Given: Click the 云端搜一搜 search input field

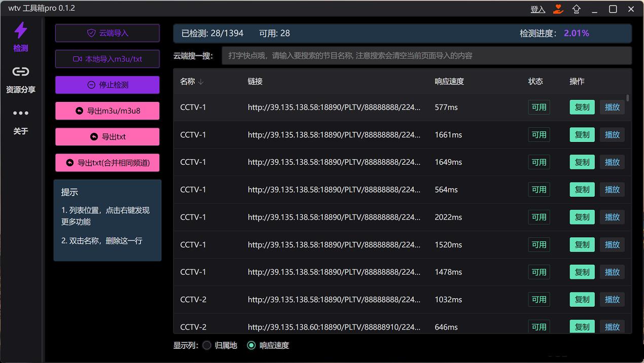Looking at the screenshot, I should click(426, 56).
